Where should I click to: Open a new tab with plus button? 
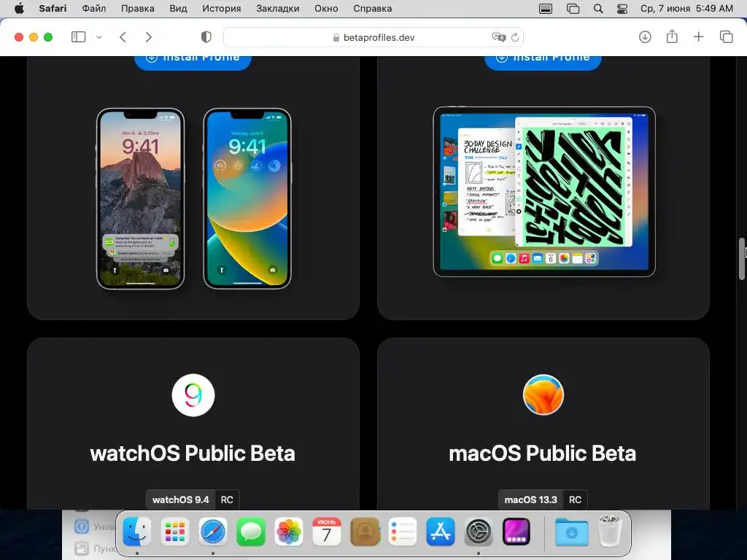698,36
